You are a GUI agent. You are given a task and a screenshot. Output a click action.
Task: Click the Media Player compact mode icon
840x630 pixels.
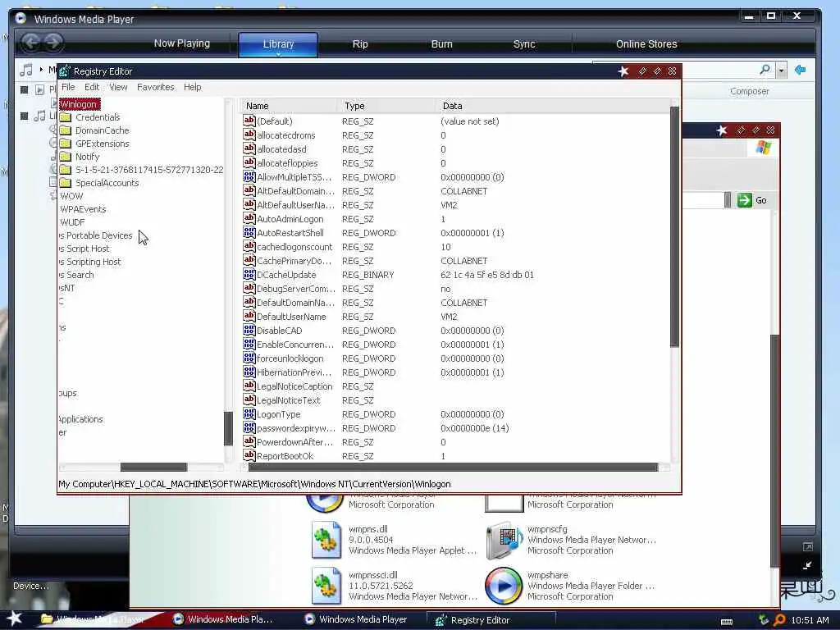pos(807,565)
